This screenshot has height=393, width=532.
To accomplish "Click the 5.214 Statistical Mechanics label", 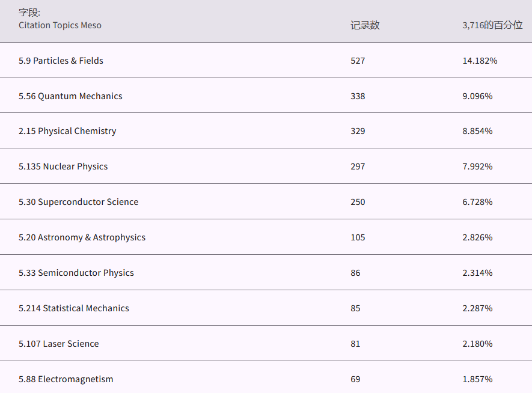I will (x=74, y=308).
